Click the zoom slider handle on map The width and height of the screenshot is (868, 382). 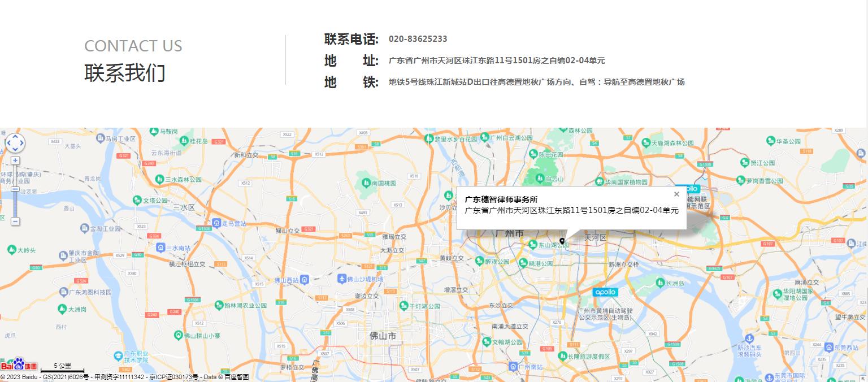coord(15,189)
